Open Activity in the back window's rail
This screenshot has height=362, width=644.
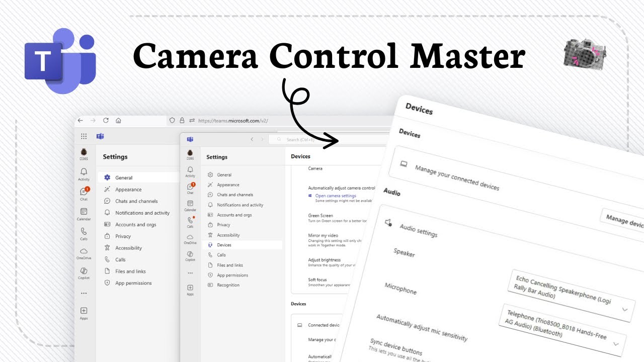(x=84, y=174)
